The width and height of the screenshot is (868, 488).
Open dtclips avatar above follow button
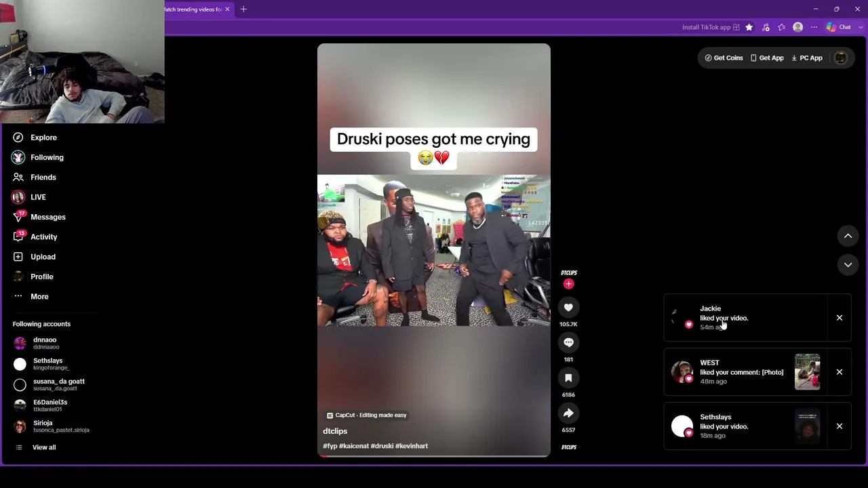tap(568, 272)
